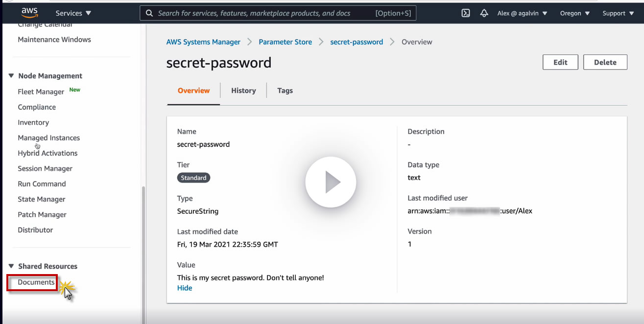
Task: Open the Alex @ agalvin account menu
Action: [x=522, y=13]
